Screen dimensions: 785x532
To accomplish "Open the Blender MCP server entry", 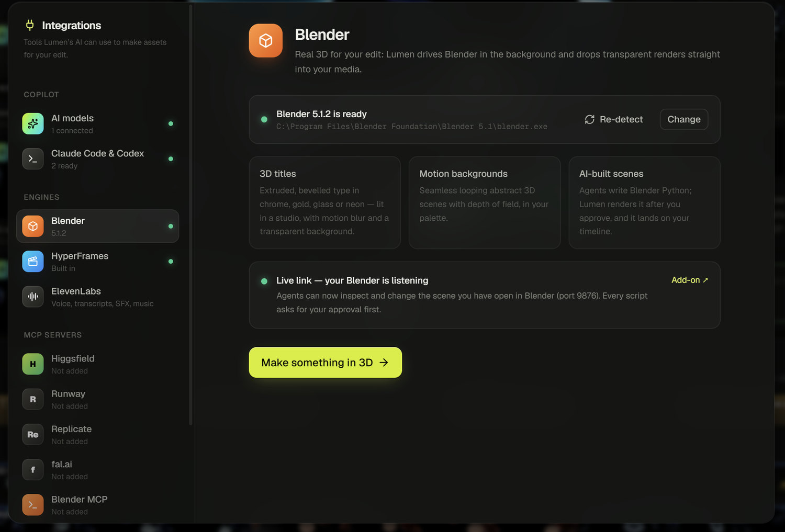I will click(x=98, y=504).
